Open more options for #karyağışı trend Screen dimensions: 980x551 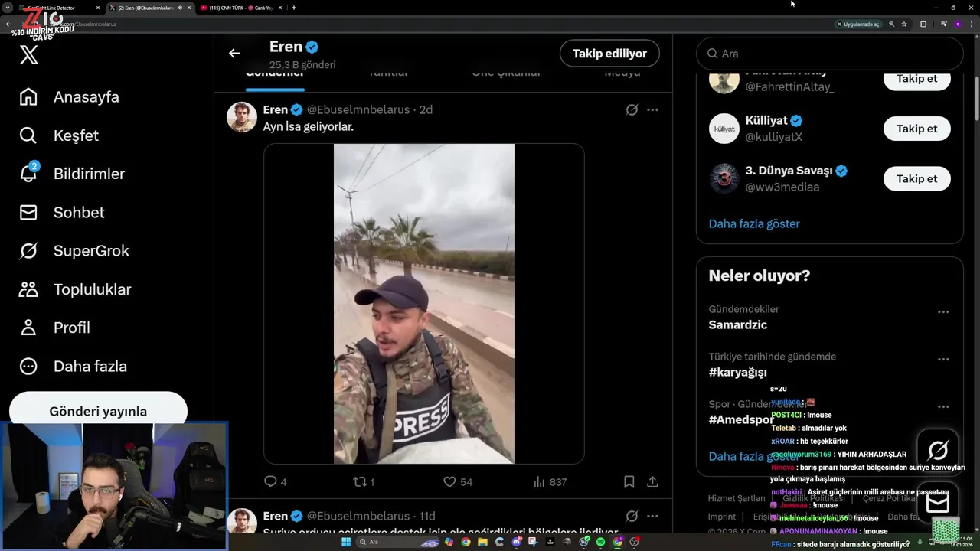[943, 359]
